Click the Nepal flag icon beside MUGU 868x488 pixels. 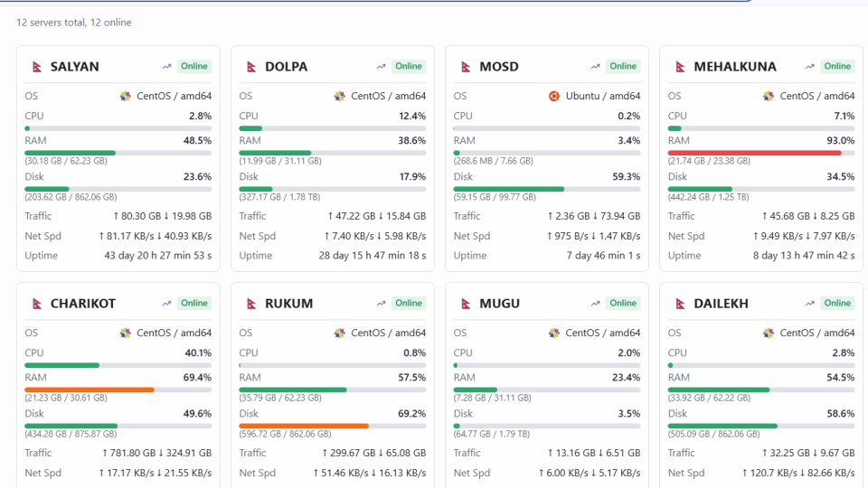coord(466,304)
